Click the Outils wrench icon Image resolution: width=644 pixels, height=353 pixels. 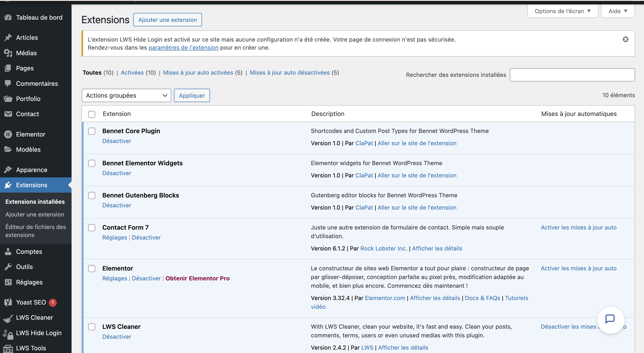8,267
